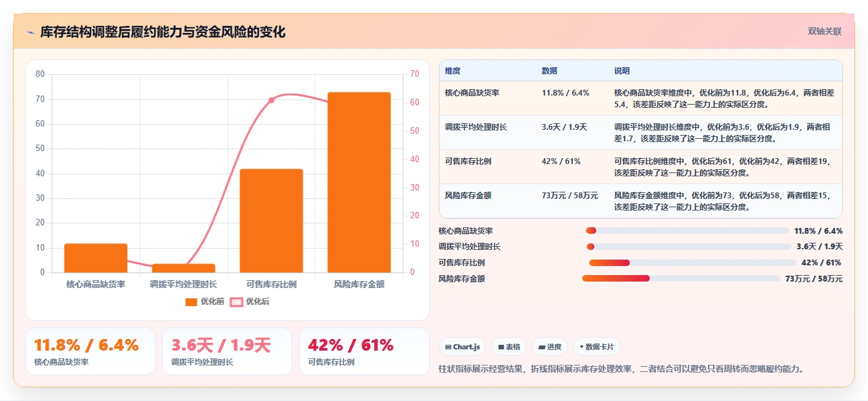The image size is (868, 401).
Task: Click the description mentioning 两者相差15
Action: [x=724, y=201]
